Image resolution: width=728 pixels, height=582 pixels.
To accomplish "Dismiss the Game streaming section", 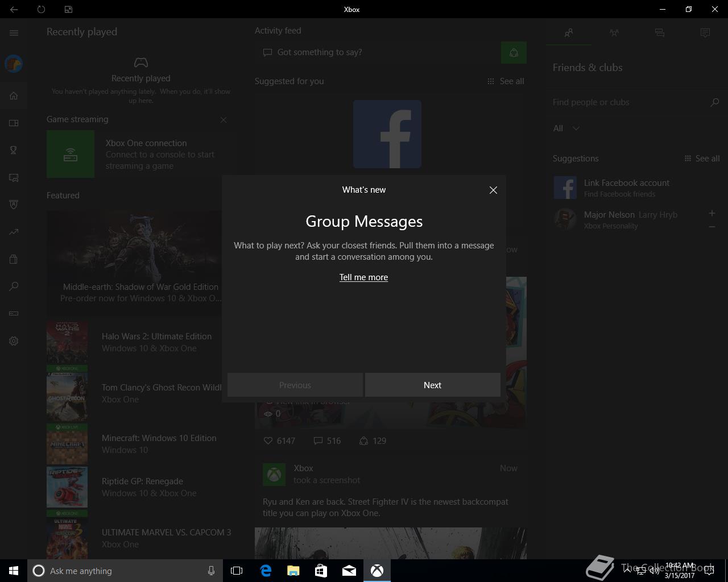I will pyautogui.click(x=224, y=120).
